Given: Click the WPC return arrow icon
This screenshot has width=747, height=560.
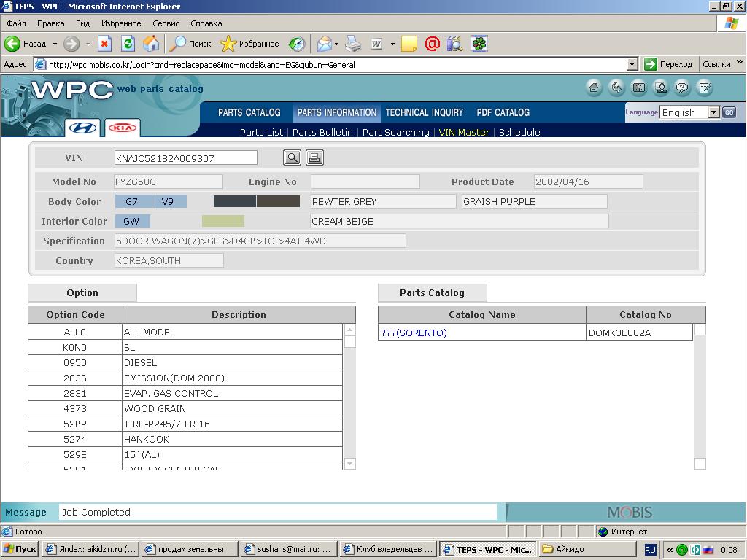Looking at the screenshot, I should coord(616,88).
